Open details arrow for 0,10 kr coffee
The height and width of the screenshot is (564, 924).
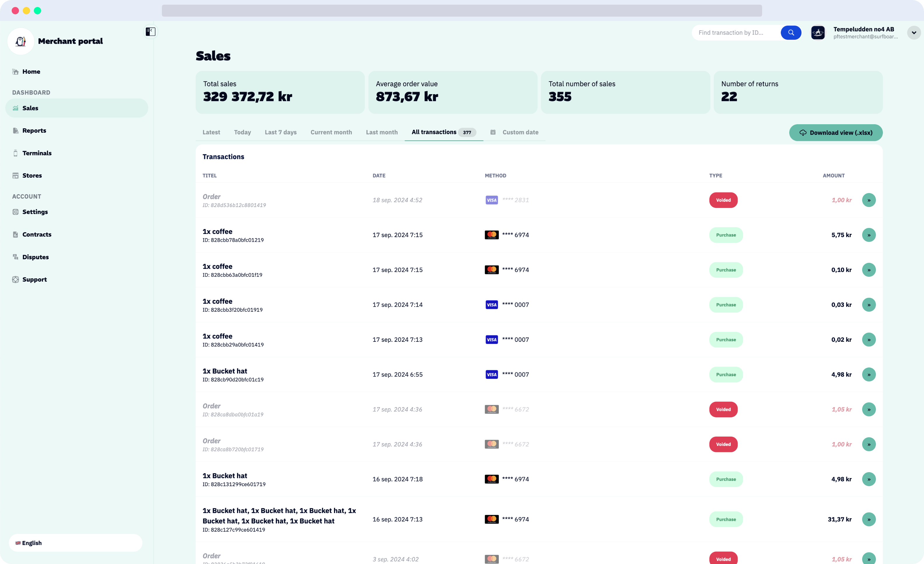(x=869, y=270)
